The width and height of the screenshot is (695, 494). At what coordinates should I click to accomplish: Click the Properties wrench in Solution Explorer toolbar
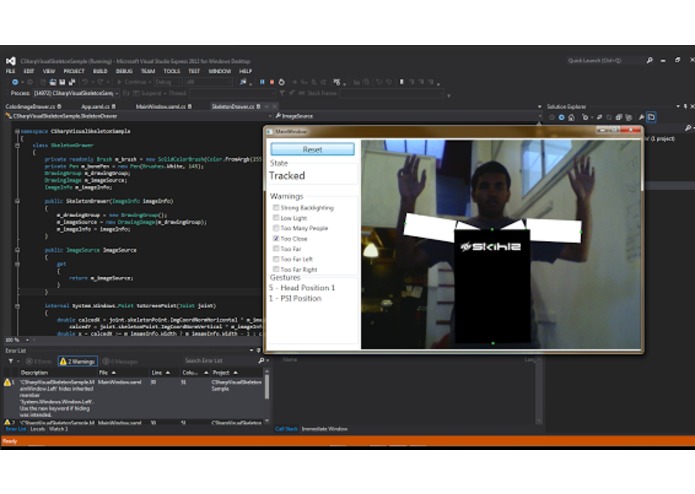click(641, 117)
